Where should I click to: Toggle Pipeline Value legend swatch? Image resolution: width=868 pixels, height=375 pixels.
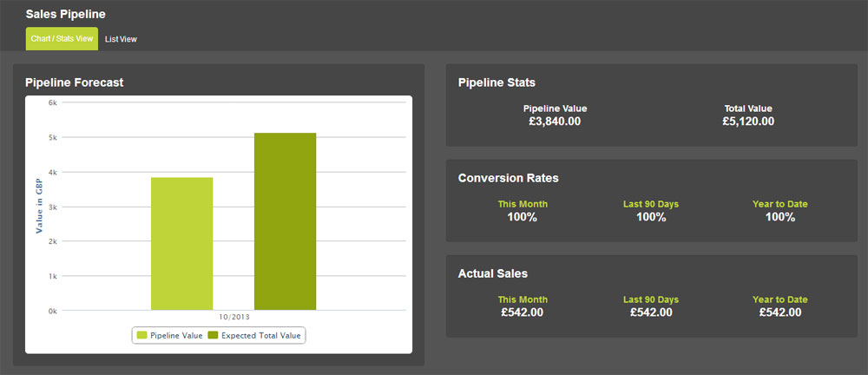point(142,335)
